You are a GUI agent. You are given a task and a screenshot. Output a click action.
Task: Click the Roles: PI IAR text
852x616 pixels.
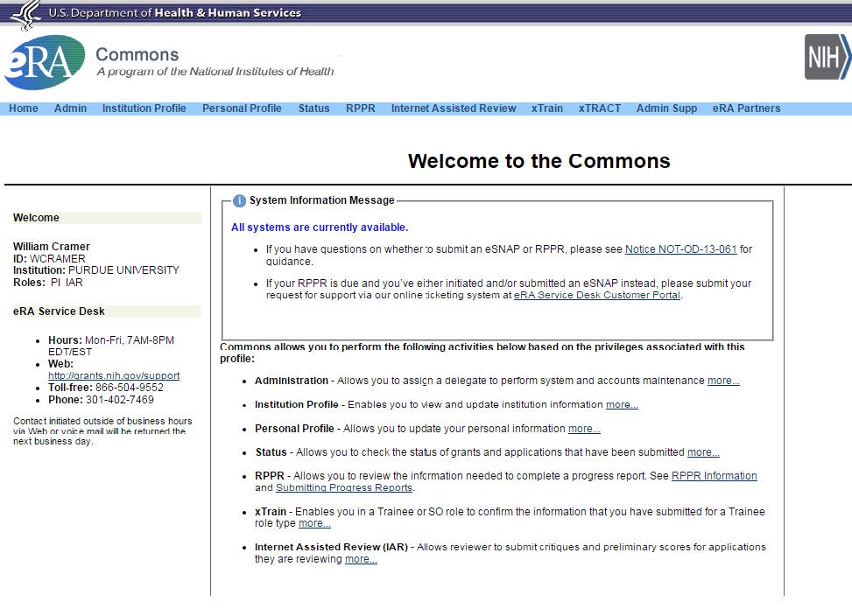(48, 283)
